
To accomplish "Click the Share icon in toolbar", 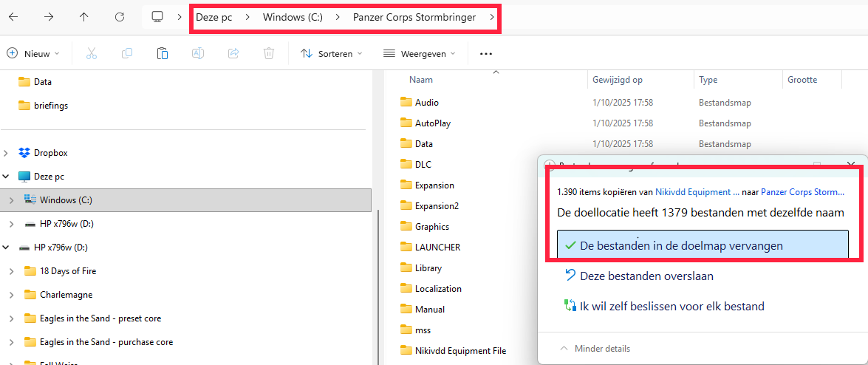I will click(233, 53).
